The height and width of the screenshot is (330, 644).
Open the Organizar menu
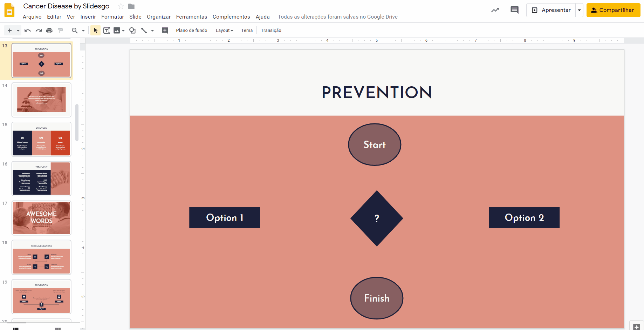(x=159, y=17)
